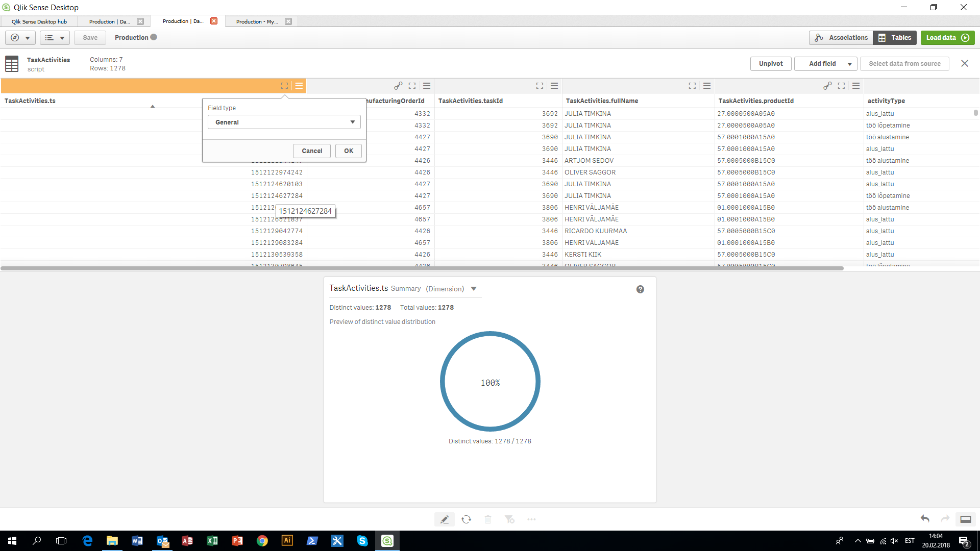The width and height of the screenshot is (980, 551).
Task: Click the Load data button
Action: (x=947, y=37)
